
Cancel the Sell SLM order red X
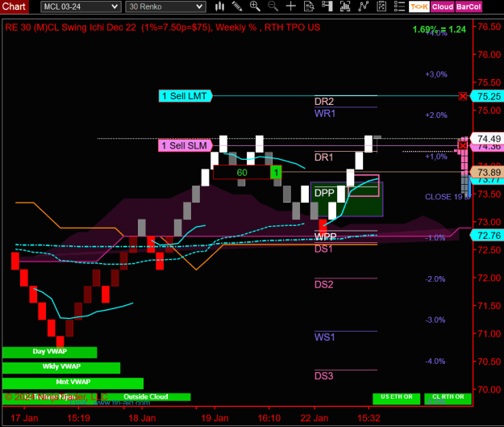463,146
